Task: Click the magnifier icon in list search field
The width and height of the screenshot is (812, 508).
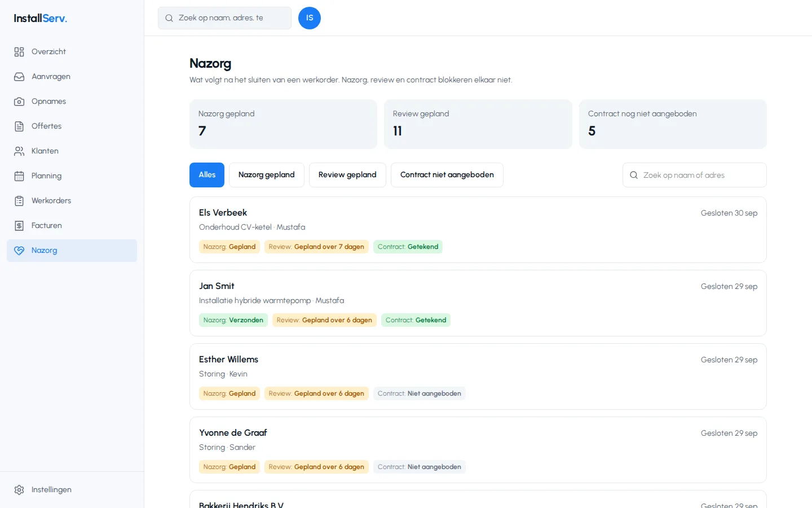Action: click(634, 175)
